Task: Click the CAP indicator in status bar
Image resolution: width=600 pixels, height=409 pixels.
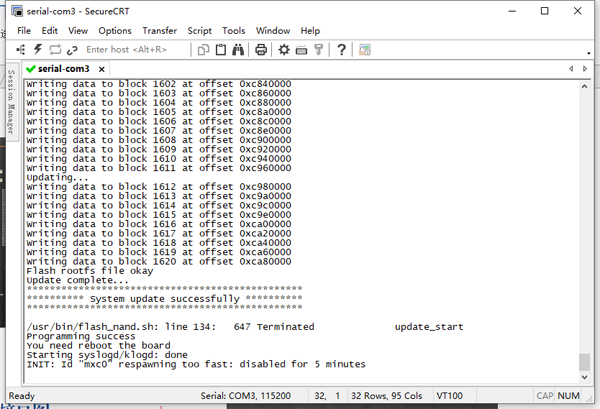Action: (x=545, y=396)
